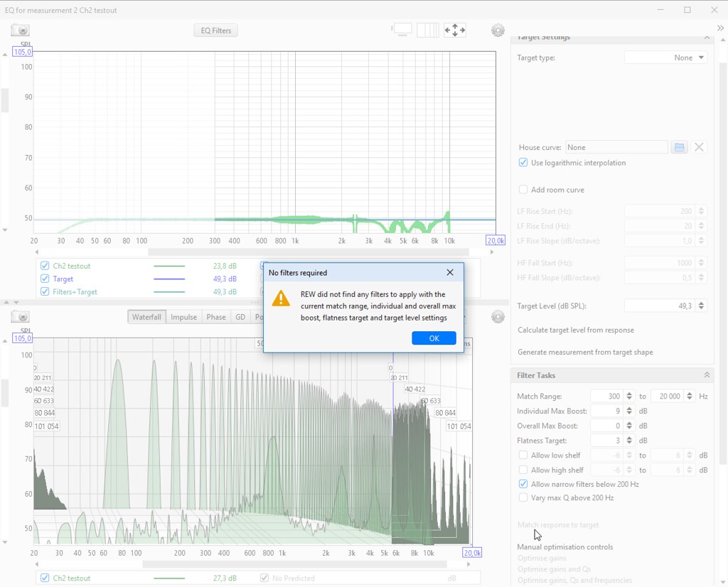Switch to the Waterfall tab

146,317
